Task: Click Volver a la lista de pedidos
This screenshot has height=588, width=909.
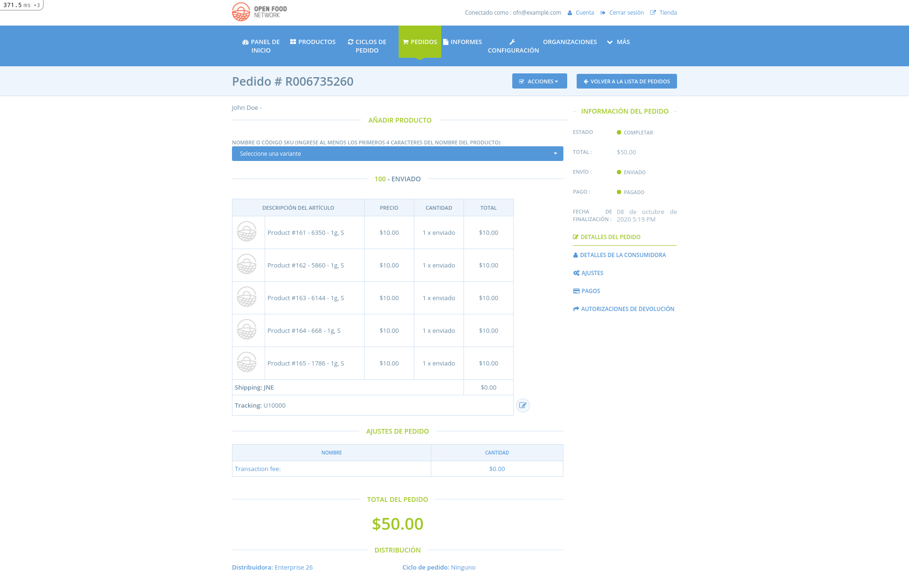Action: tap(626, 81)
